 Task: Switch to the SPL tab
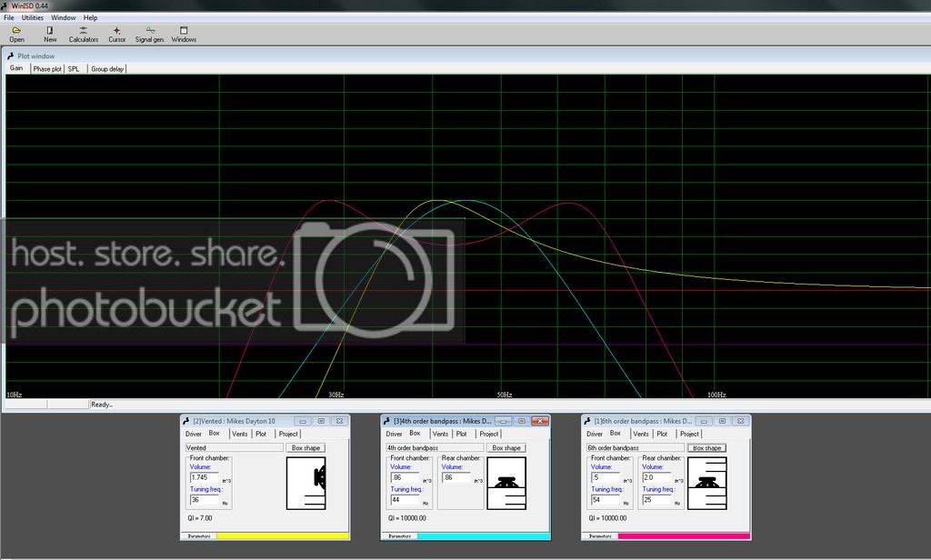[74, 69]
